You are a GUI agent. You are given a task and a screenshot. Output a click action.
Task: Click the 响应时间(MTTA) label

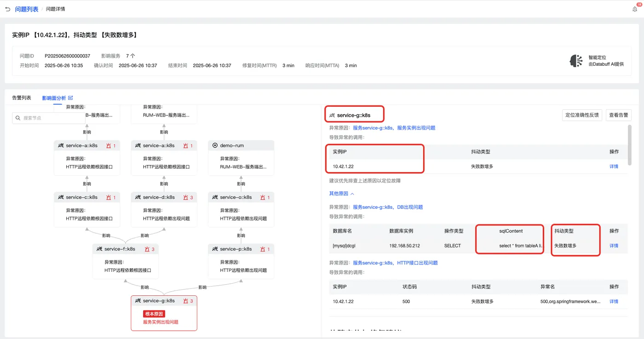tap(322, 65)
